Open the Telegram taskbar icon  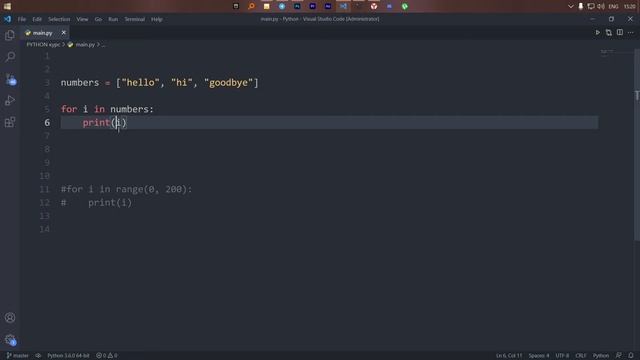282,6
